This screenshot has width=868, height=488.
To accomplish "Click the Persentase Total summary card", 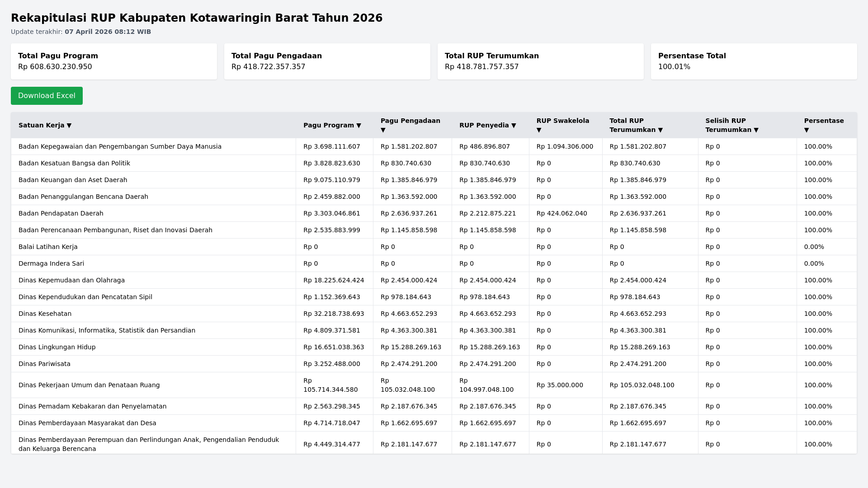I will pyautogui.click(x=754, y=61).
